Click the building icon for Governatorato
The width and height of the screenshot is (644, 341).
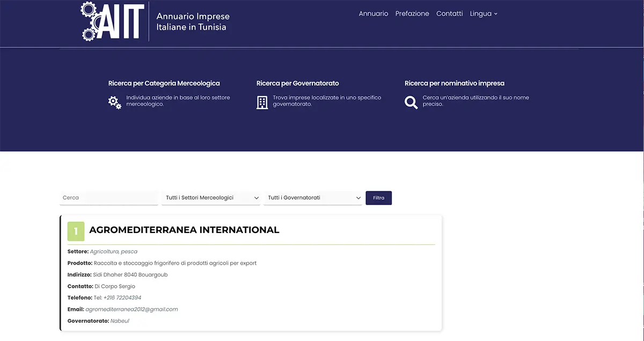(x=262, y=102)
